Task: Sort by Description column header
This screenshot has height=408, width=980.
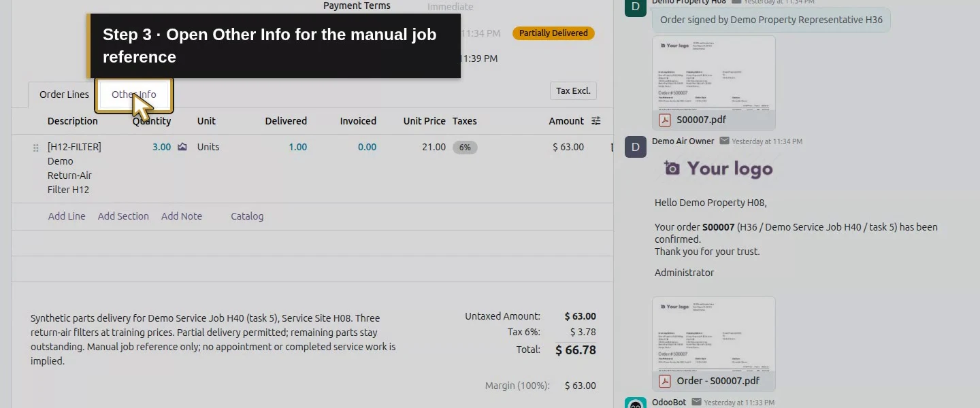Action: point(73,121)
